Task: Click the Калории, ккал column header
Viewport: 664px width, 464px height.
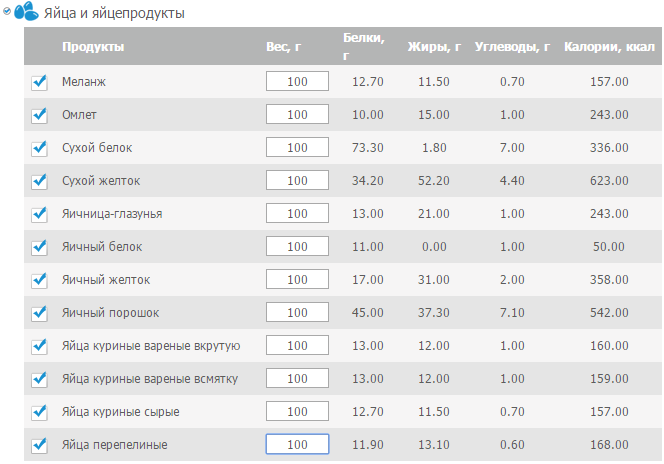Action: [x=609, y=47]
